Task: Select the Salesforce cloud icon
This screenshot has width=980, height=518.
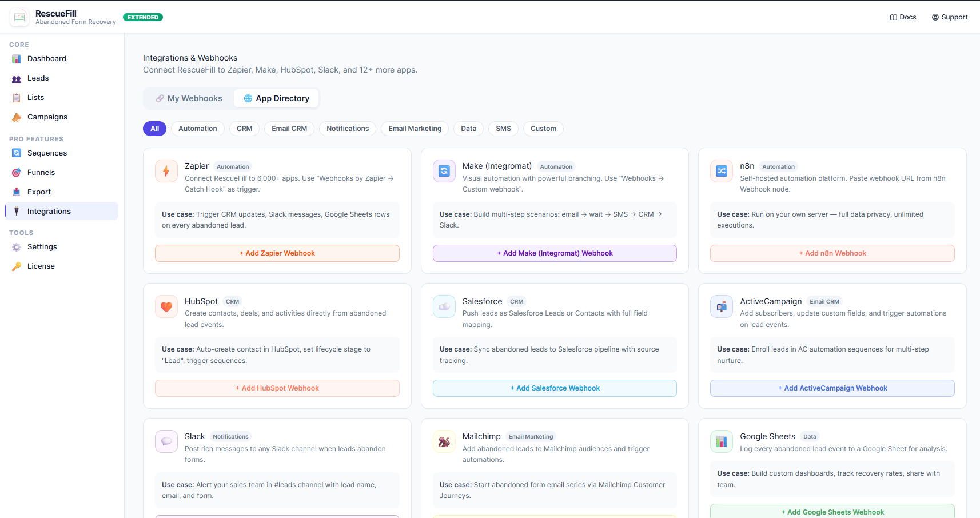Action: [x=444, y=306]
